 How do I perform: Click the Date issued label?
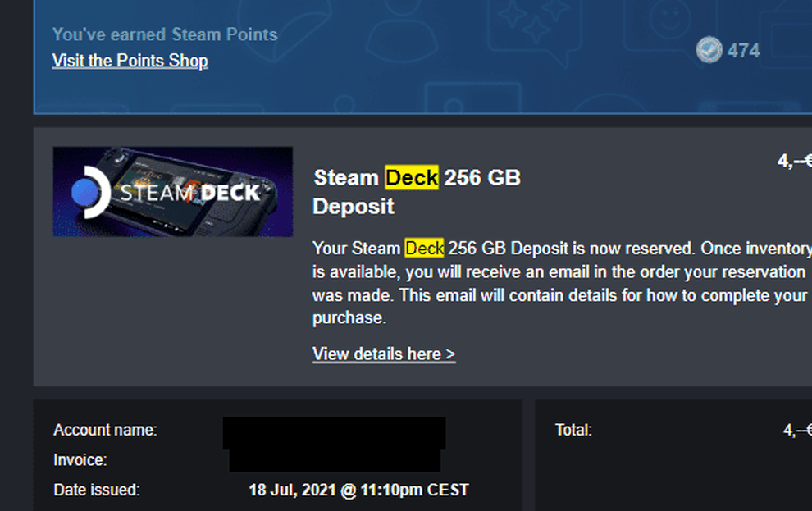97,490
